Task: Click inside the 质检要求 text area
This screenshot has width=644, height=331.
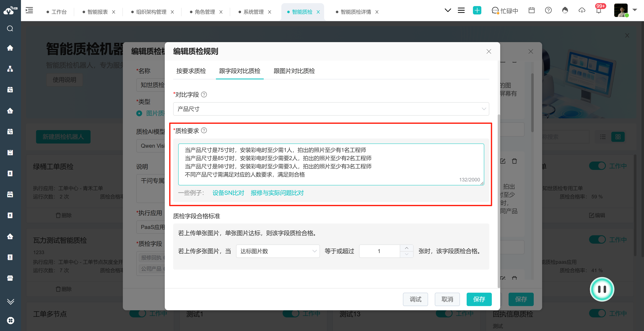Action: tap(331, 164)
